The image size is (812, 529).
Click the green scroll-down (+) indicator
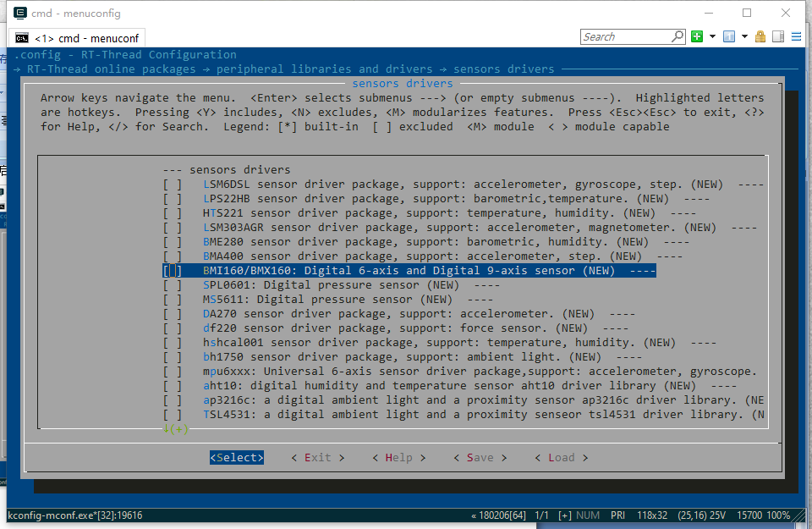(176, 429)
